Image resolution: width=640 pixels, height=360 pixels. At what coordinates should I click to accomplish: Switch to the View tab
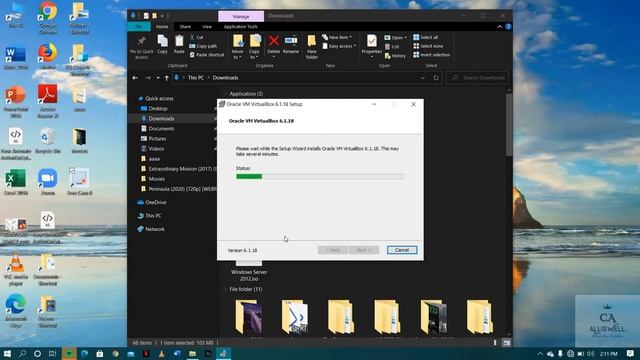[207, 27]
